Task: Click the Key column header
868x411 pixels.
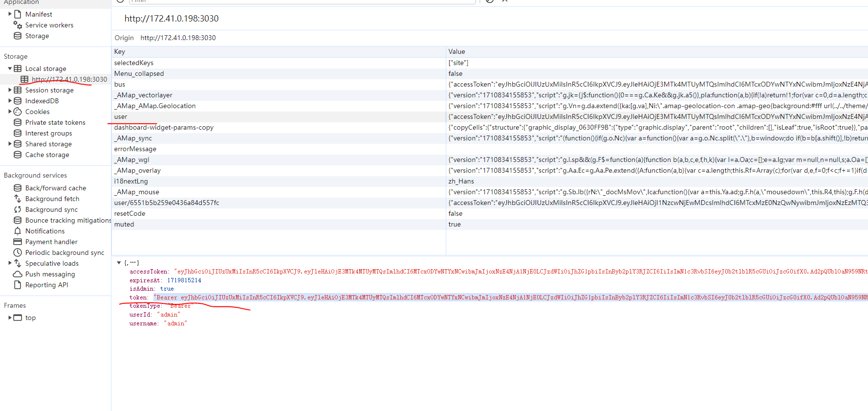Action: 279,51
